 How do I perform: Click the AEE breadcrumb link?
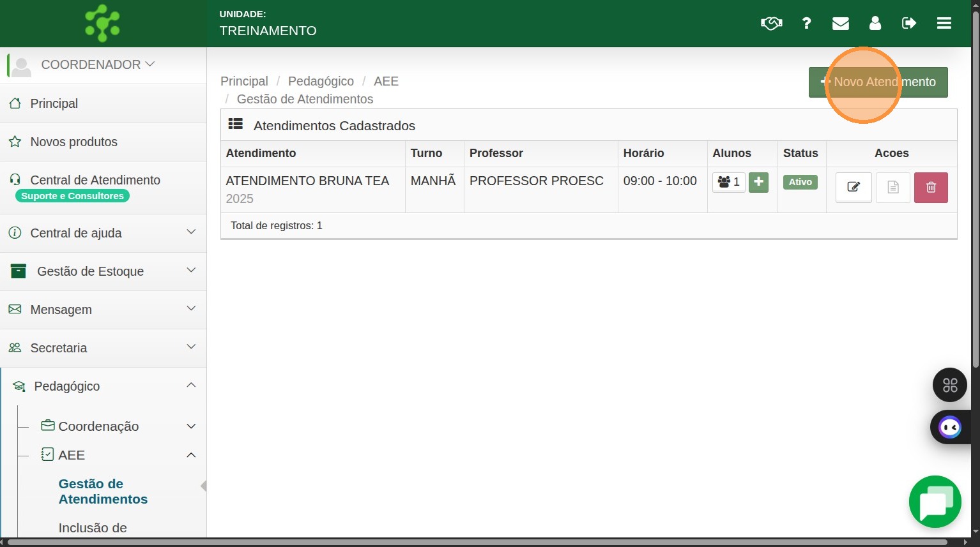coord(386,81)
